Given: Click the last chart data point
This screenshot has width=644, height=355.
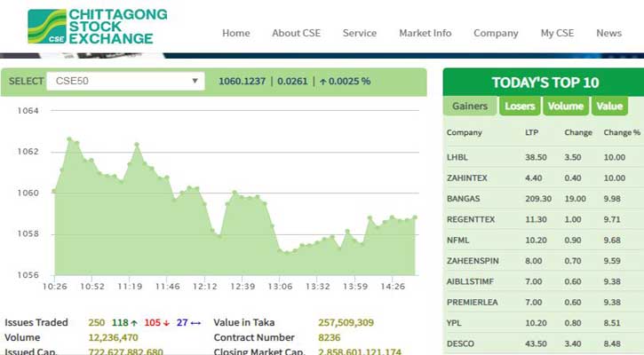Looking at the screenshot, I should tap(415, 217).
